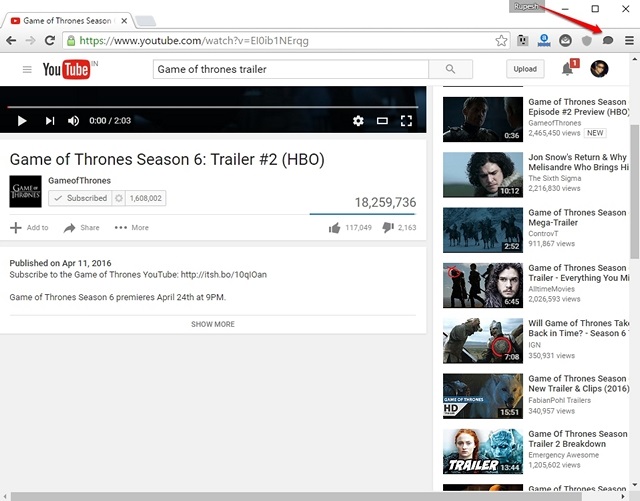Skip to the next video
Image resolution: width=640 pixels, height=501 pixels.
coord(50,121)
